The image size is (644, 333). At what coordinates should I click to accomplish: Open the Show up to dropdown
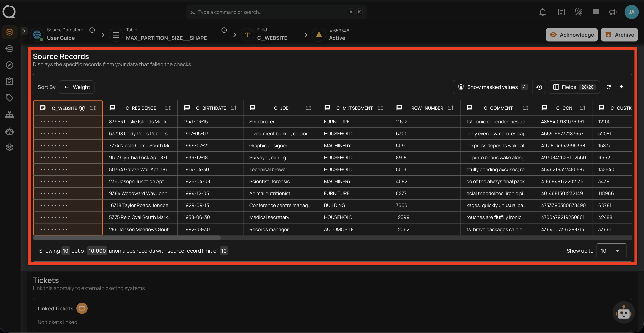[611, 251]
